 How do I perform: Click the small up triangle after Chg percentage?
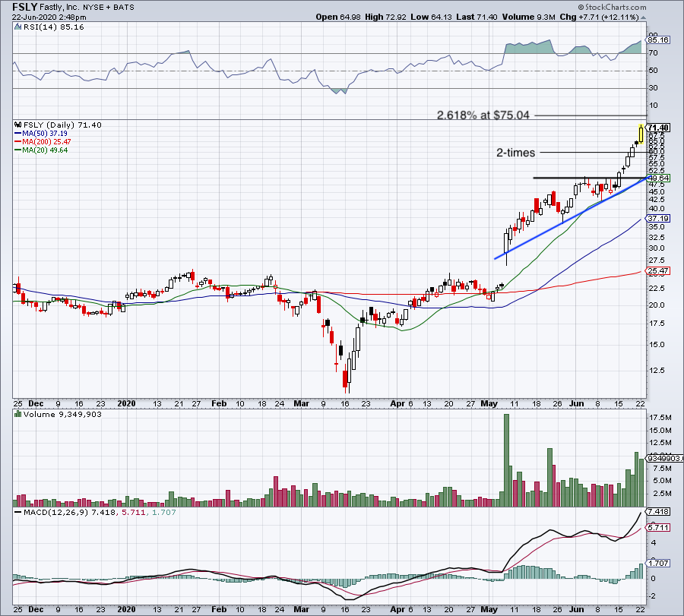pyautogui.click(x=644, y=18)
